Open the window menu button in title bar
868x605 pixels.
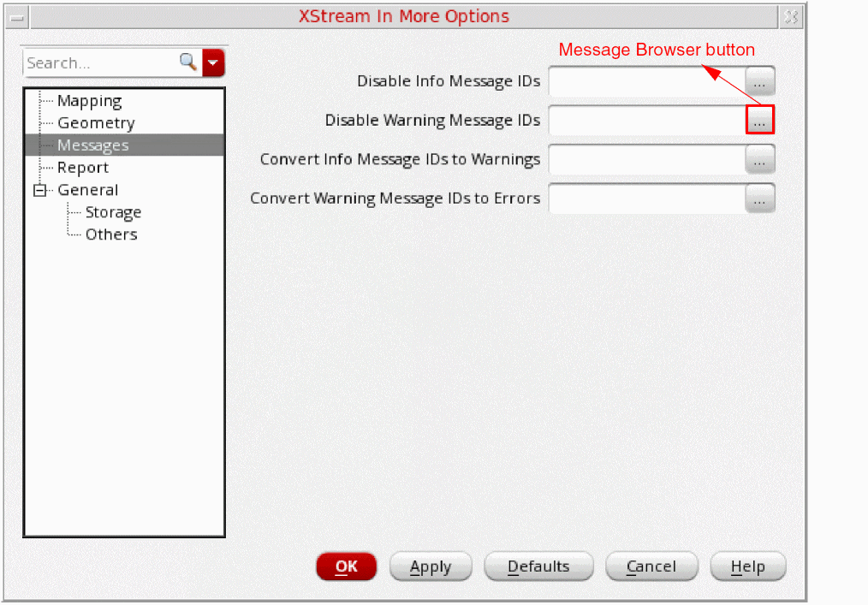point(17,17)
